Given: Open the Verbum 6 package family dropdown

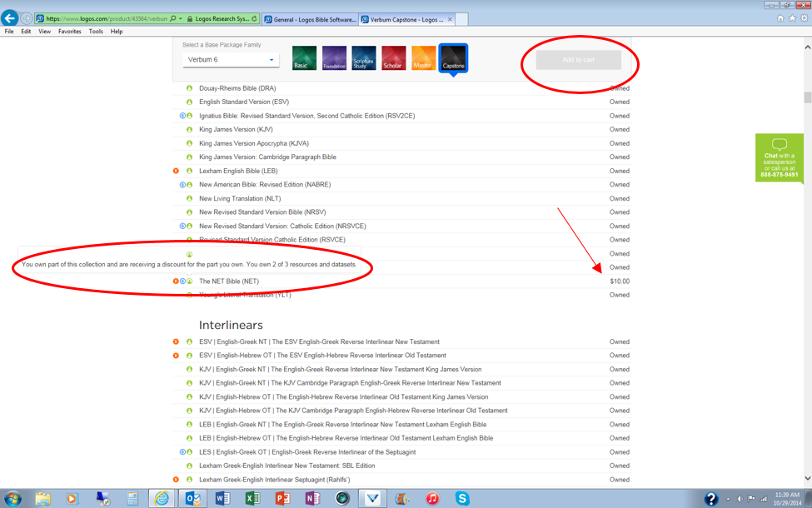Looking at the screenshot, I should coord(231,60).
